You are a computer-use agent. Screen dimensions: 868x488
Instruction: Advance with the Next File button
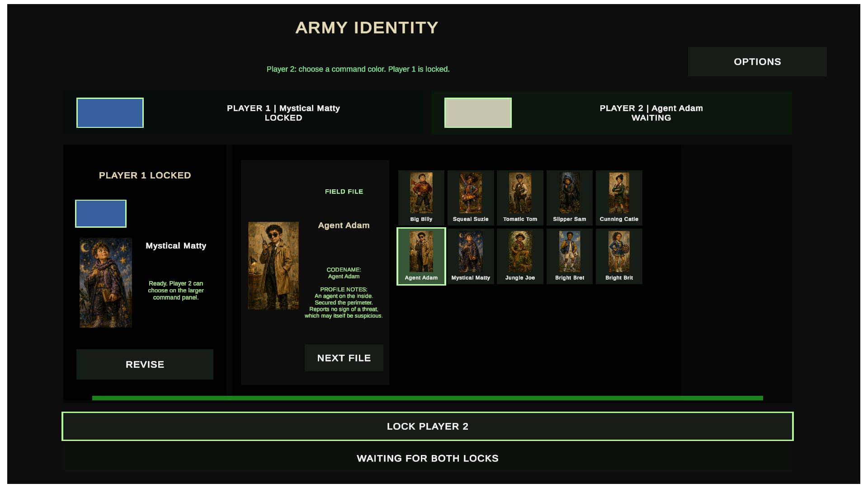[x=344, y=358]
